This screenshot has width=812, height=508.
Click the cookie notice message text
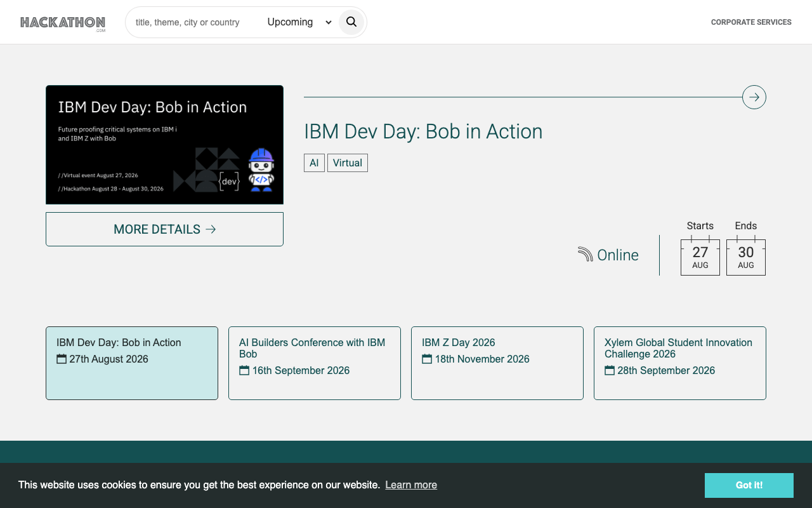click(199, 485)
